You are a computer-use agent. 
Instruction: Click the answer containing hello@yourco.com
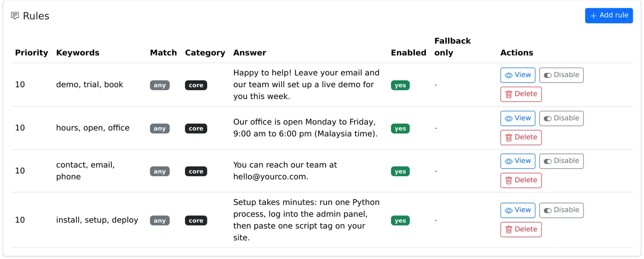(x=285, y=171)
